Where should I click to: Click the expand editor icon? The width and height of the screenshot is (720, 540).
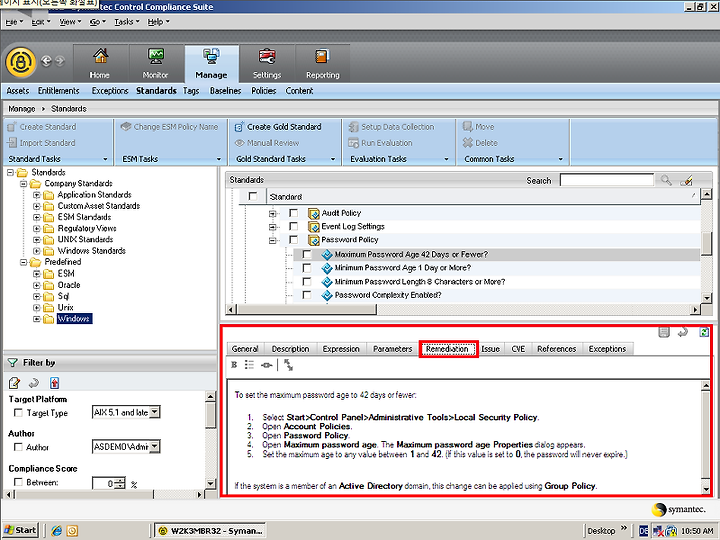pos(288,365)
